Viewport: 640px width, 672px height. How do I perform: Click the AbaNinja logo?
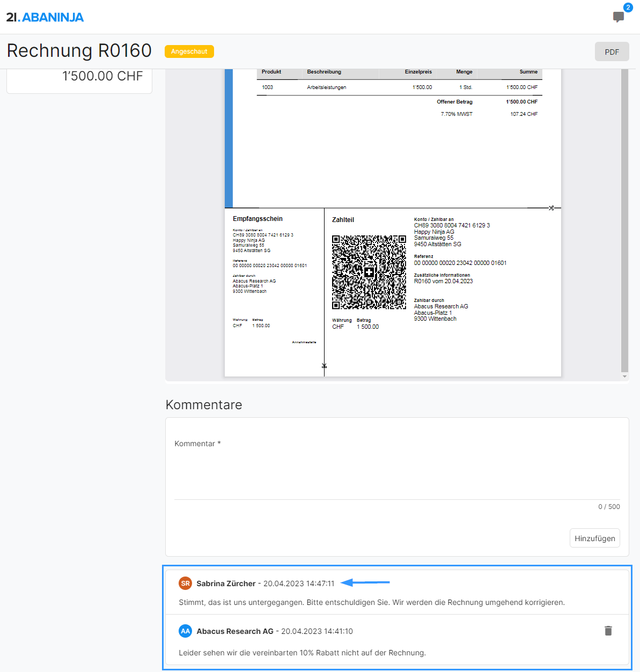tap(45, 17)
